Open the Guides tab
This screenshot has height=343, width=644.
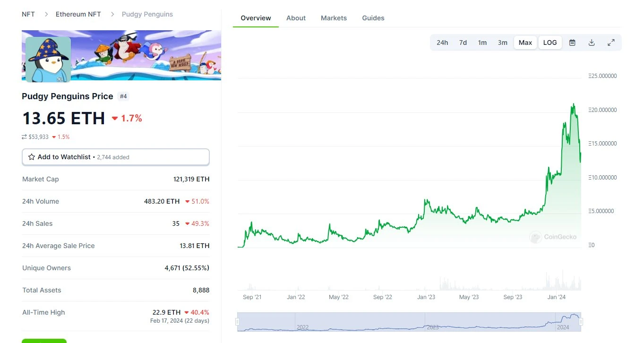[x=373, y=18]
